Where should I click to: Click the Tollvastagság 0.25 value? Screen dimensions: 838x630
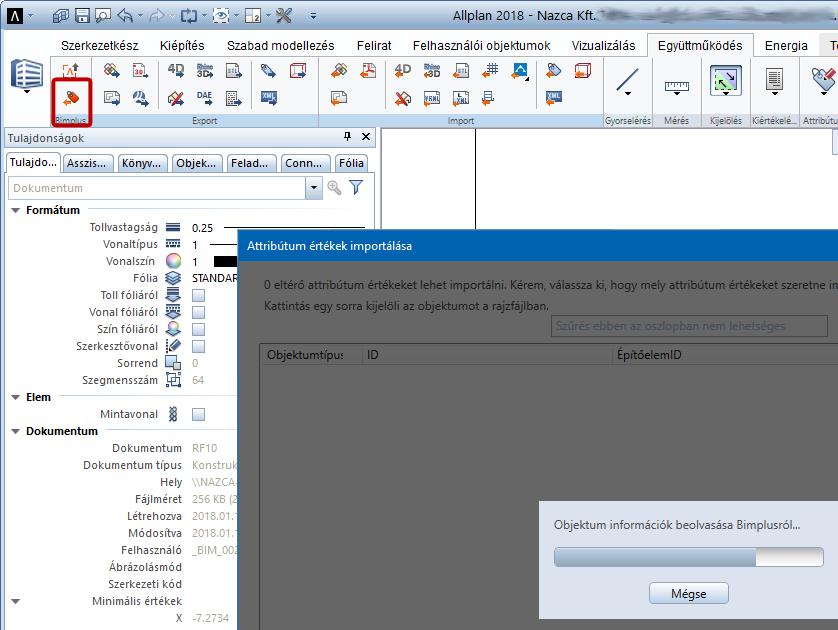202,228
